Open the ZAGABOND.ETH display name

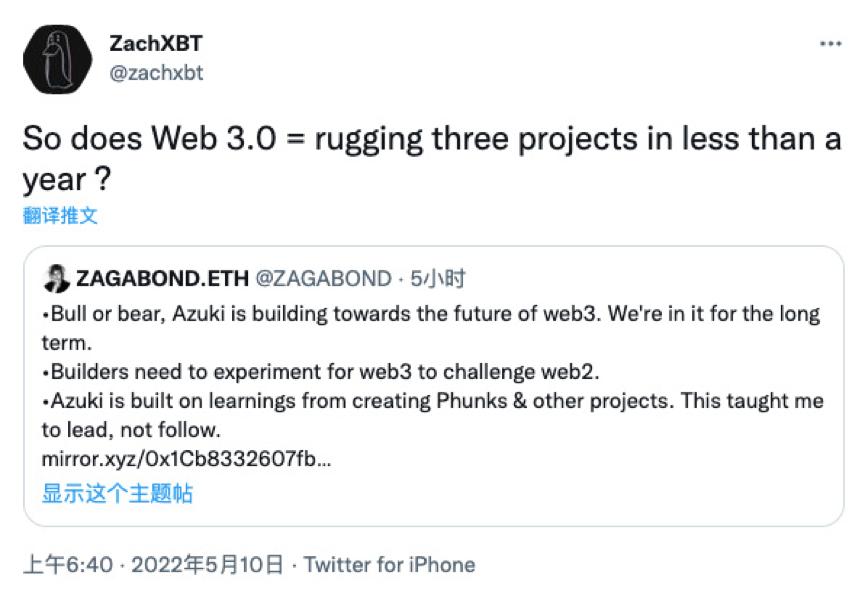click(163, 278)
